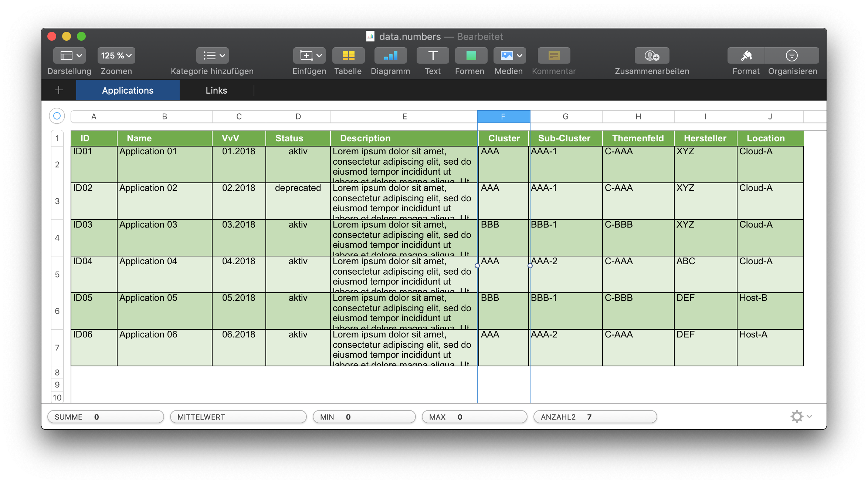The image size is (868, 484).
Task: Select the Applications sheet tab
Action: click(x=128, y=90)
